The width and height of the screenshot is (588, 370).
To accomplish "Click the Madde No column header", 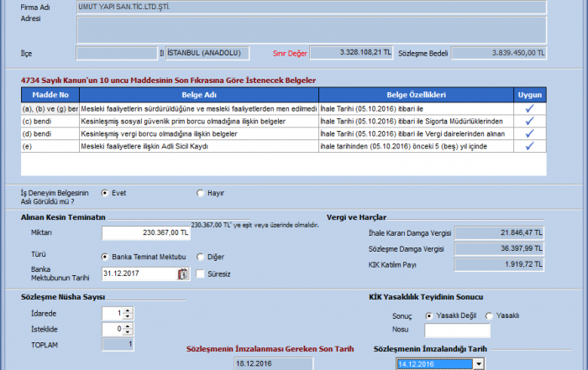I will point(49,96).
